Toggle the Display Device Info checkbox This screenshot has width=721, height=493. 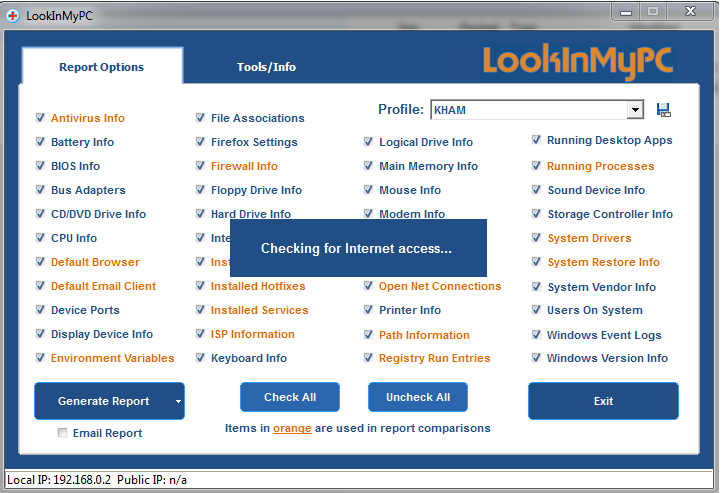[40, 333]
